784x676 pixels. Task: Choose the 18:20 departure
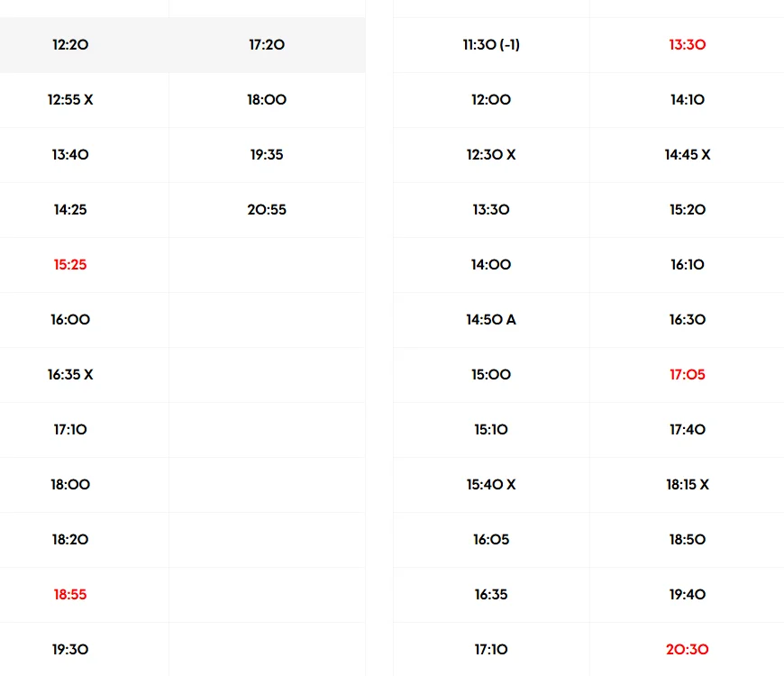[70, 540]
